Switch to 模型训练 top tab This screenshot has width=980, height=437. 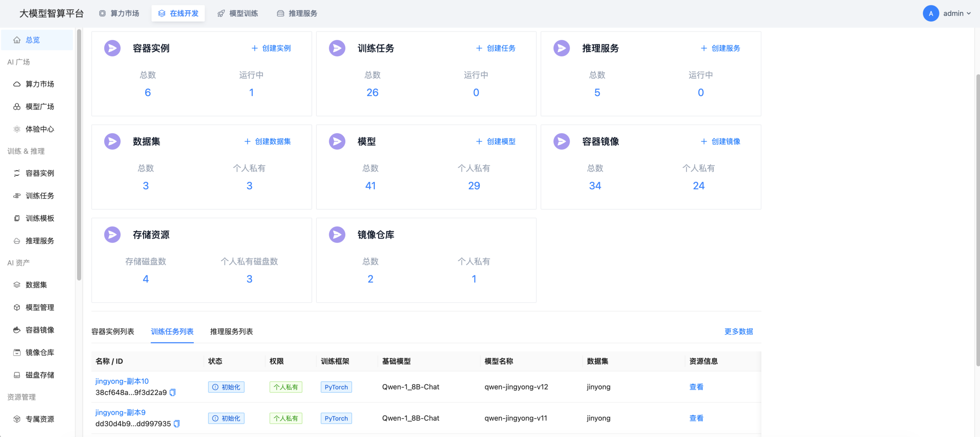(238, 13)
